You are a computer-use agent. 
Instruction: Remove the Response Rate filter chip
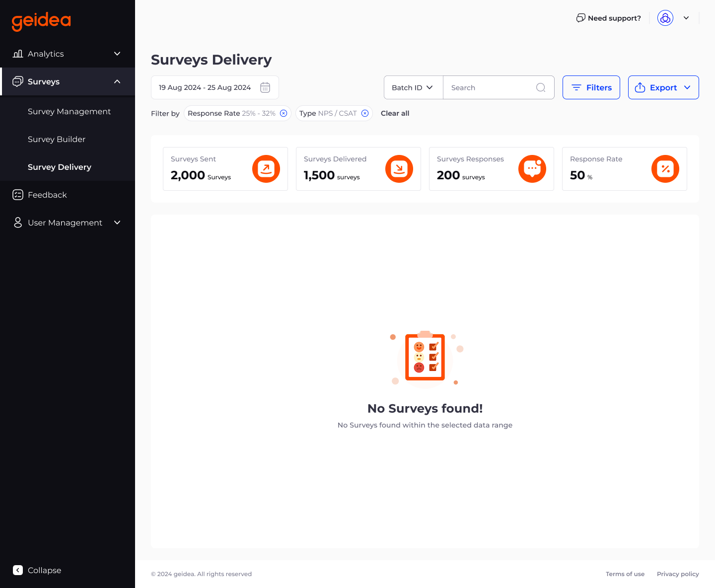pyautogui.click(x=284, y=113)
